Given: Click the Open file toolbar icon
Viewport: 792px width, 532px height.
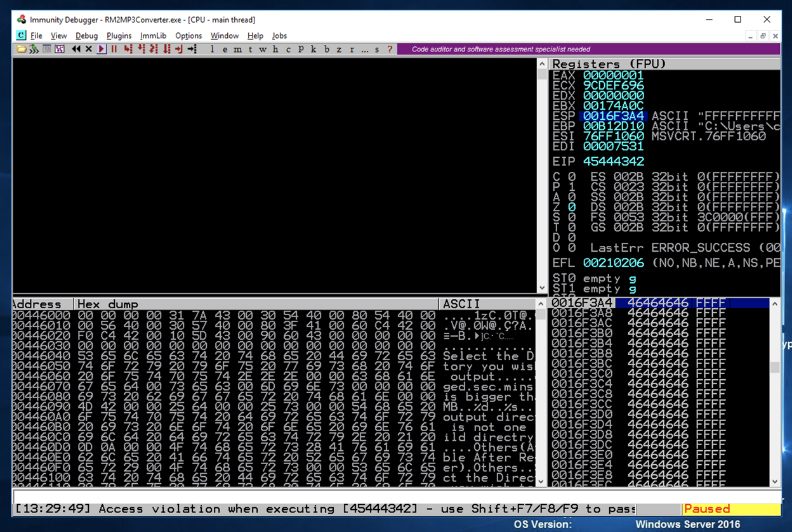Looking at the screenshot, I should coord(22,49).
